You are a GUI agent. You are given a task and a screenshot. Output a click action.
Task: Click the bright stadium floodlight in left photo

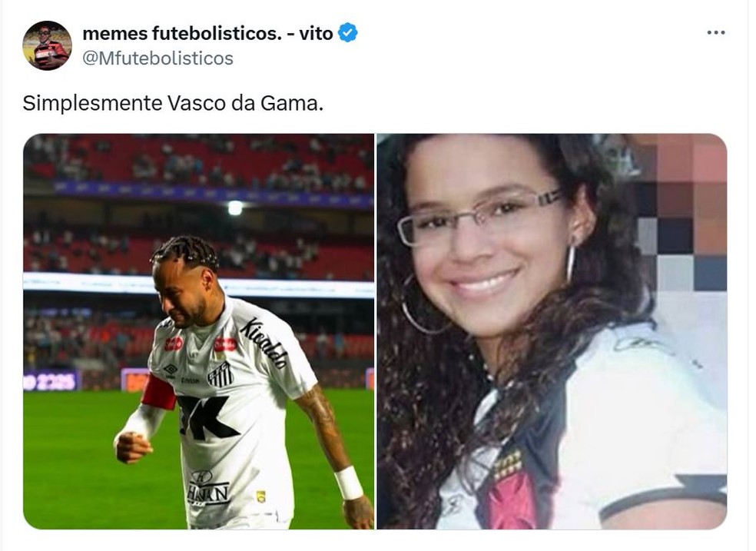[x=235, y=207]
